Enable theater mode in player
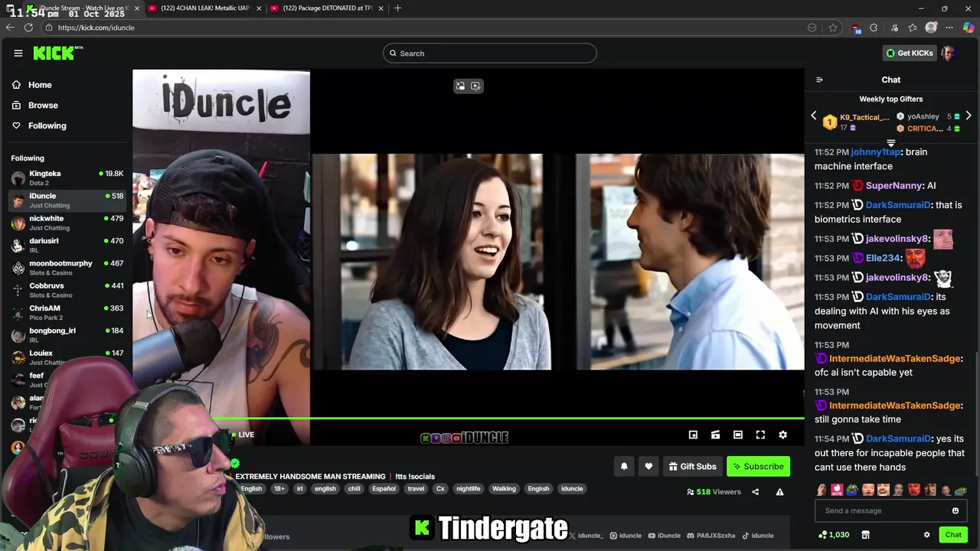 pos(738,435)
